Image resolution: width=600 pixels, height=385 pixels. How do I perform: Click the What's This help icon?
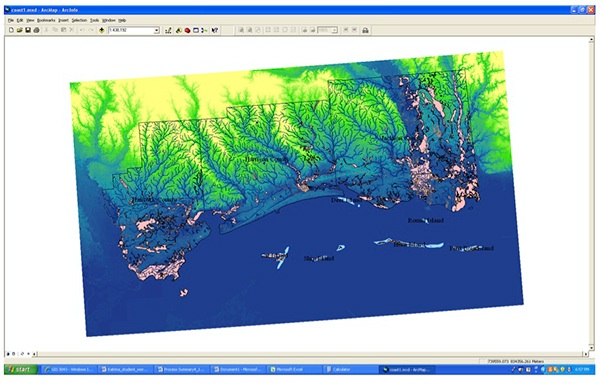(215, 30)
